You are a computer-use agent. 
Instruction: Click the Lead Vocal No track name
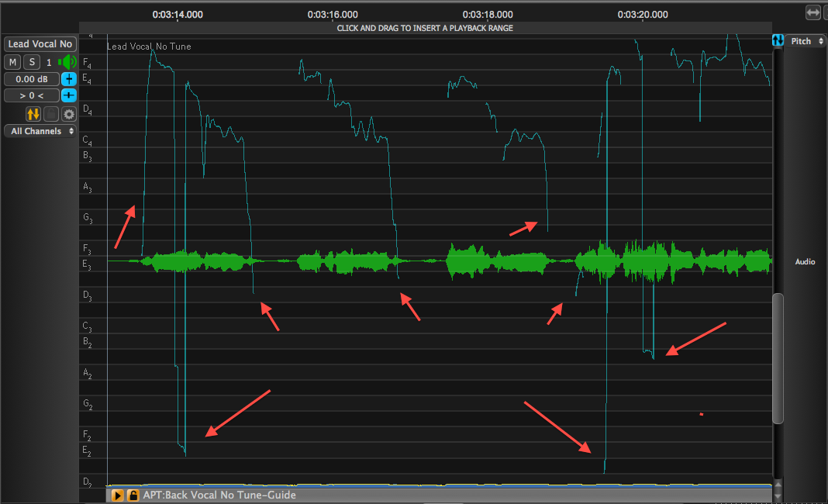40,44
